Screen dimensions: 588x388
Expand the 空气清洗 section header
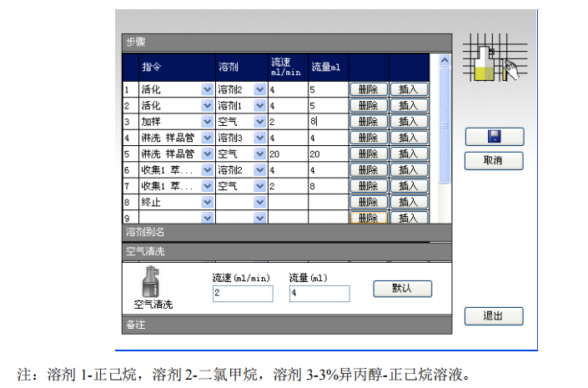(x=287, y=252)
